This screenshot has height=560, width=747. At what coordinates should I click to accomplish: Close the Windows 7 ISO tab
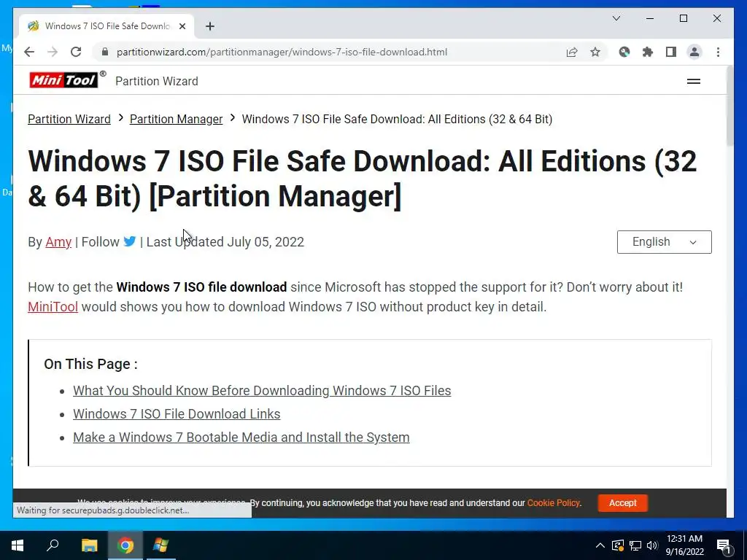(182, 26)
